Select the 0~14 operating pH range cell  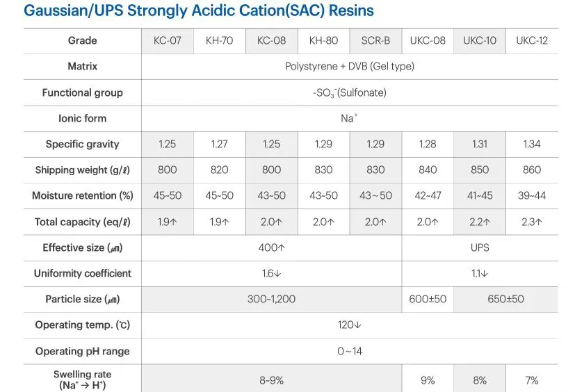pyautogui.click(x=350, y=351)
